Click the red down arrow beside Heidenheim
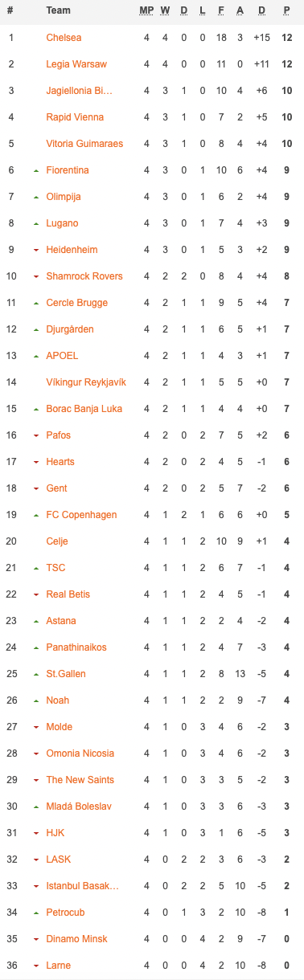Viewport: 304px width, 980px height. click(x=35, y=250)
